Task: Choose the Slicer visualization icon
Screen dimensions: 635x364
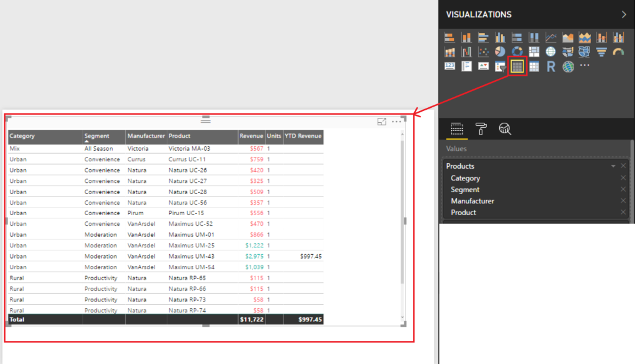Action: (x=500, y=66)
